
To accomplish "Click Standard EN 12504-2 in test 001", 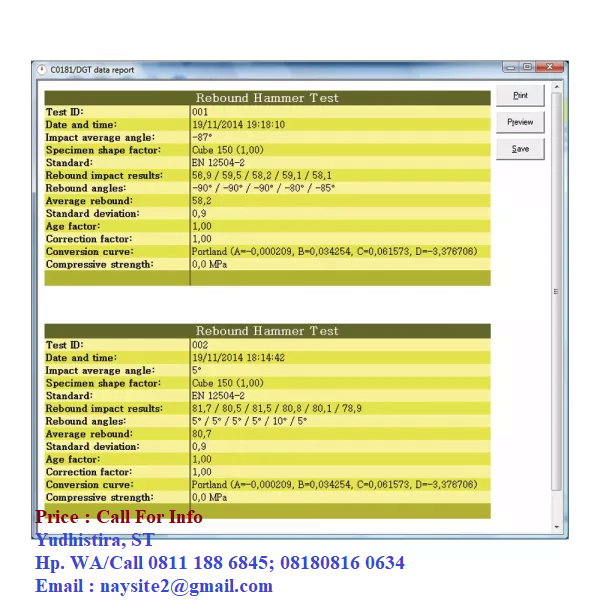I will coord(218,163).
